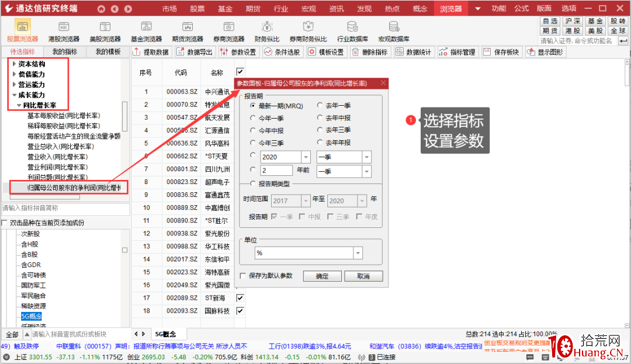Image resolution: width=631 pixels, height=364 pixels.
Task: Select 营业收入(同比增长率) indicator
Action: (57, 157)
